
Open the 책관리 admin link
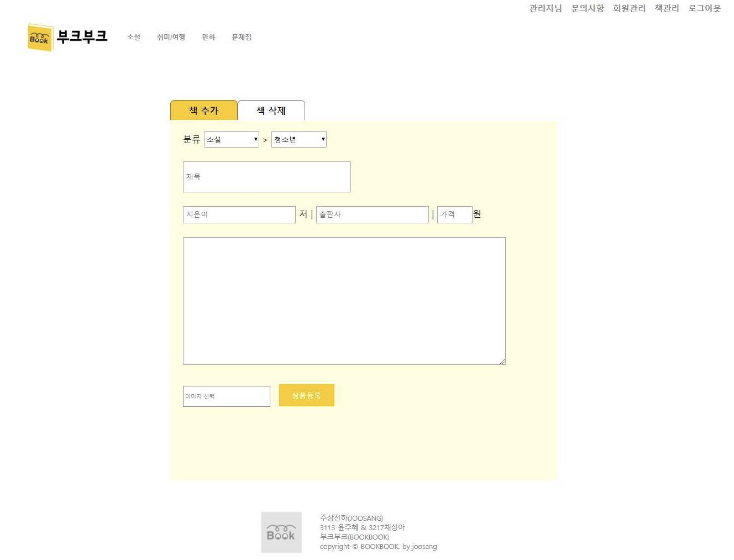666,8
